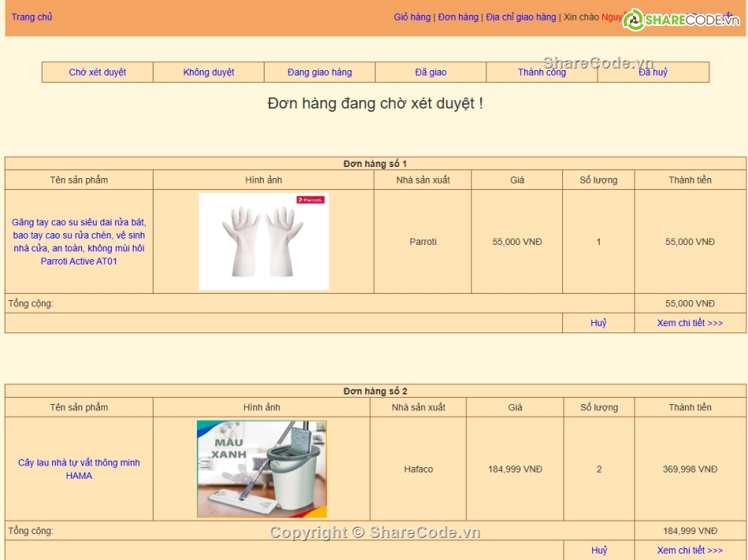Cancel order 1 with Huỷ link
748x560 pixels.
click(x=598, y=323)
